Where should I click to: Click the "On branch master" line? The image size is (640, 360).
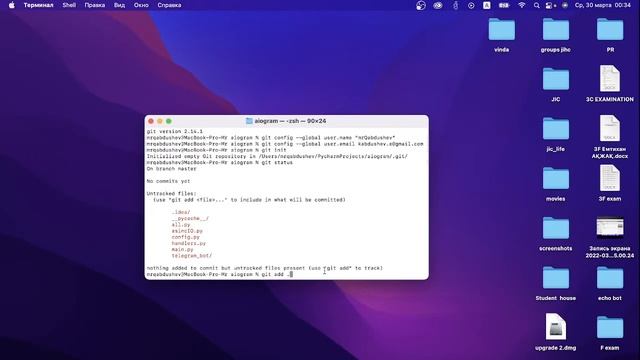click(171, 169)
